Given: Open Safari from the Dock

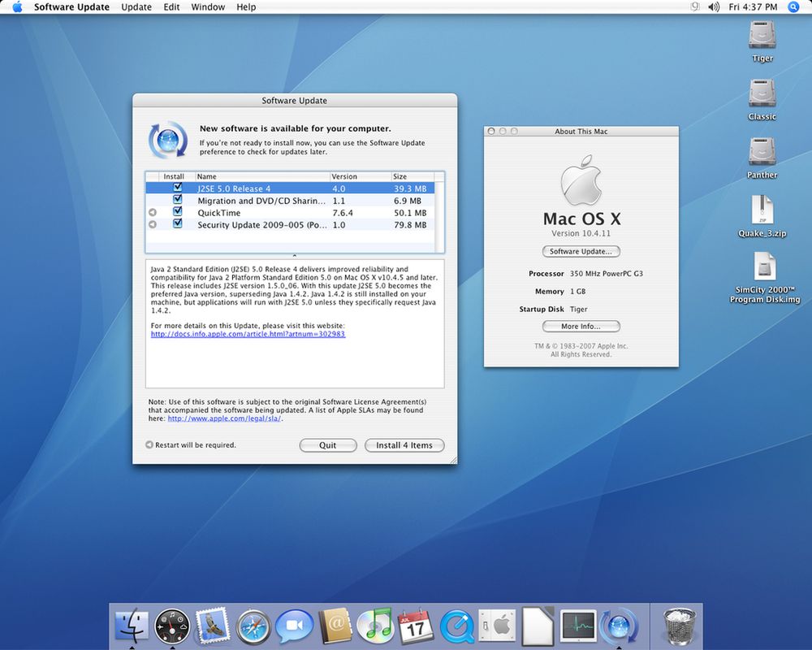Looking at the screenshot, I should click(253, 626).
